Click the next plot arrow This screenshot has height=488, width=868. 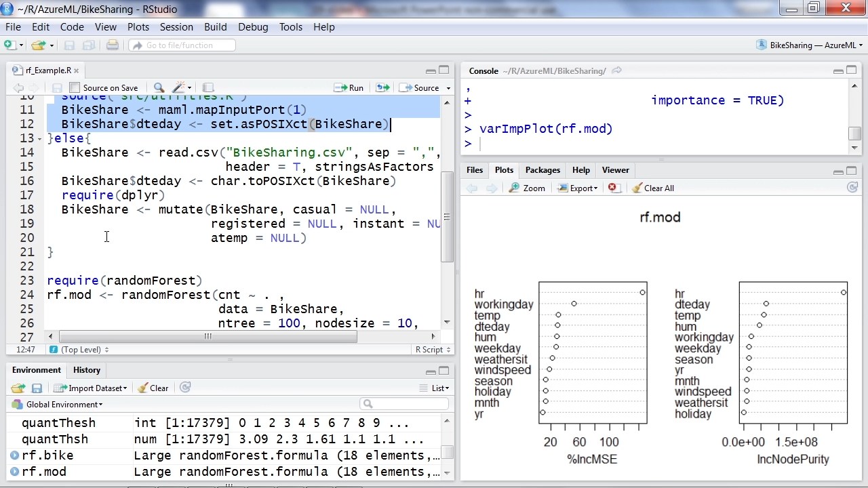(x=492, y=188)
